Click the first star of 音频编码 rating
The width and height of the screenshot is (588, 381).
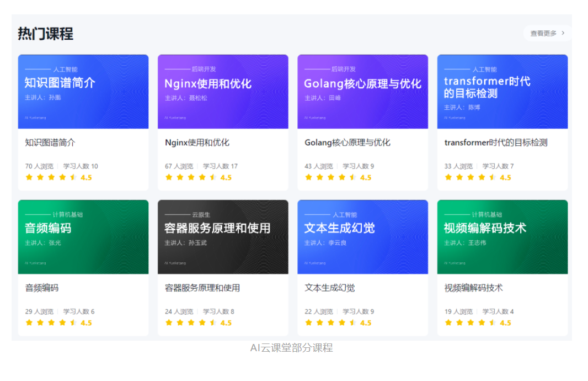[29, 322]
